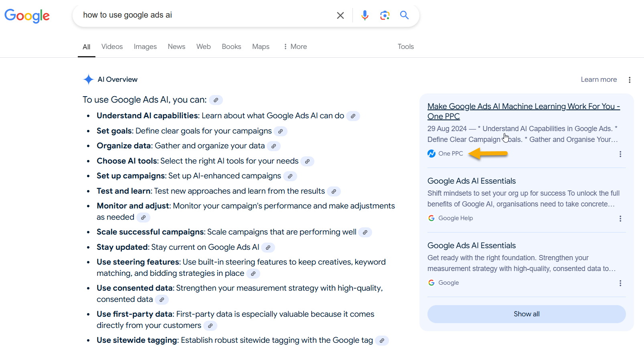Open Learn more about AI Overview
Screen dimensions: 644x350
[599, 79]
